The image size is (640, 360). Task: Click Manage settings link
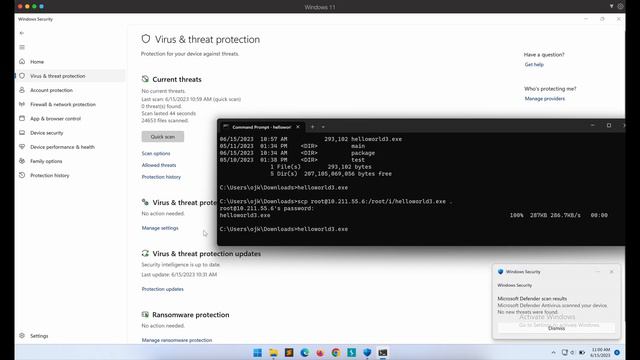(x=160, y=228)
